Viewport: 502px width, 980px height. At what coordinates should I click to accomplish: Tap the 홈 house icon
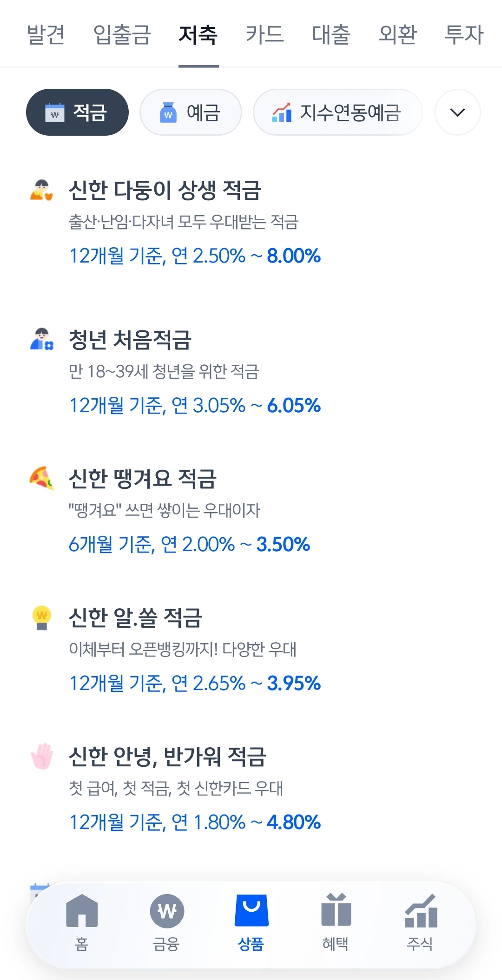[x=82, y=910]
